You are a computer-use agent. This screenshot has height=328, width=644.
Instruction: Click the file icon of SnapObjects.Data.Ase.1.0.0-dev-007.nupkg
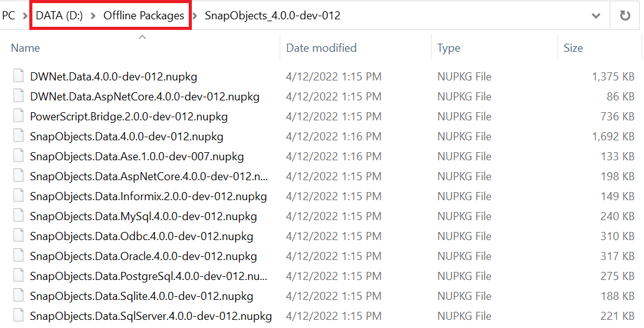[19, 156]
